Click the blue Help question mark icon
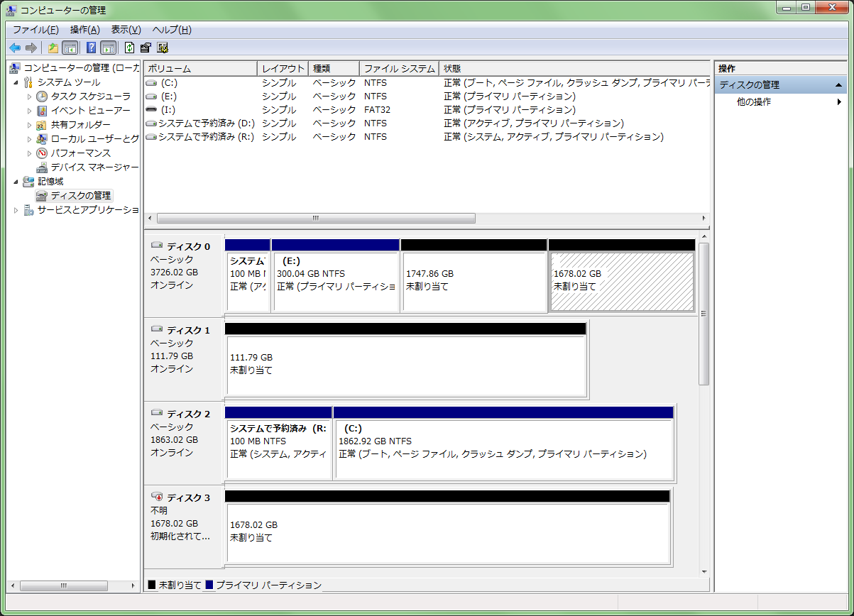854x616 pixels. click(91, 48)
